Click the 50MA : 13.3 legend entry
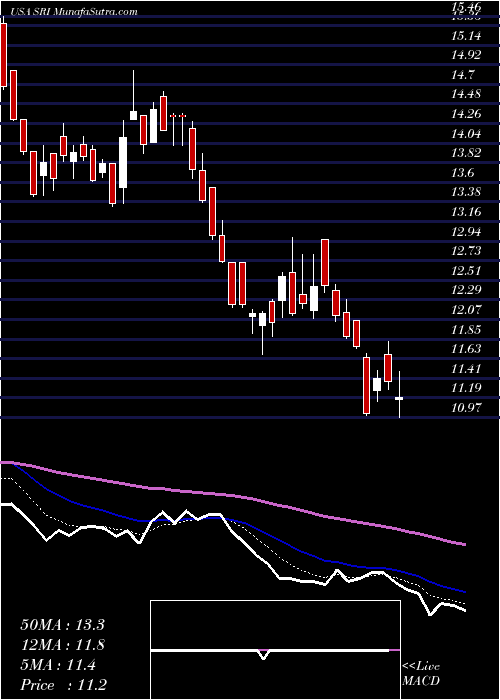This screenshot has width=500, height=700. tap(62, 625)
